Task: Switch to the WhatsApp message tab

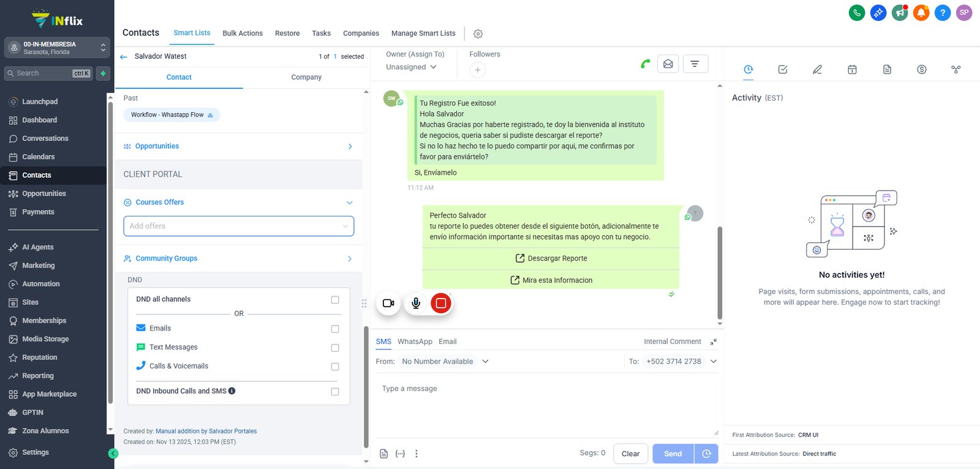Action: click(415, 341)
